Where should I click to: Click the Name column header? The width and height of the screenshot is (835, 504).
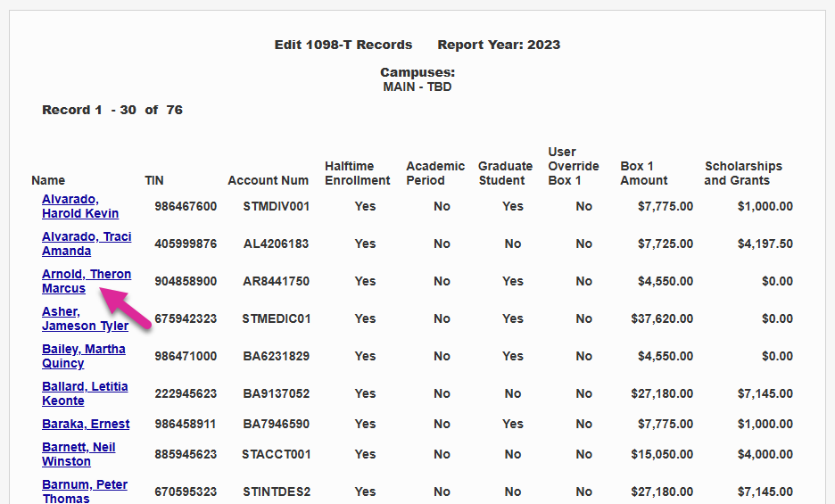48,180
